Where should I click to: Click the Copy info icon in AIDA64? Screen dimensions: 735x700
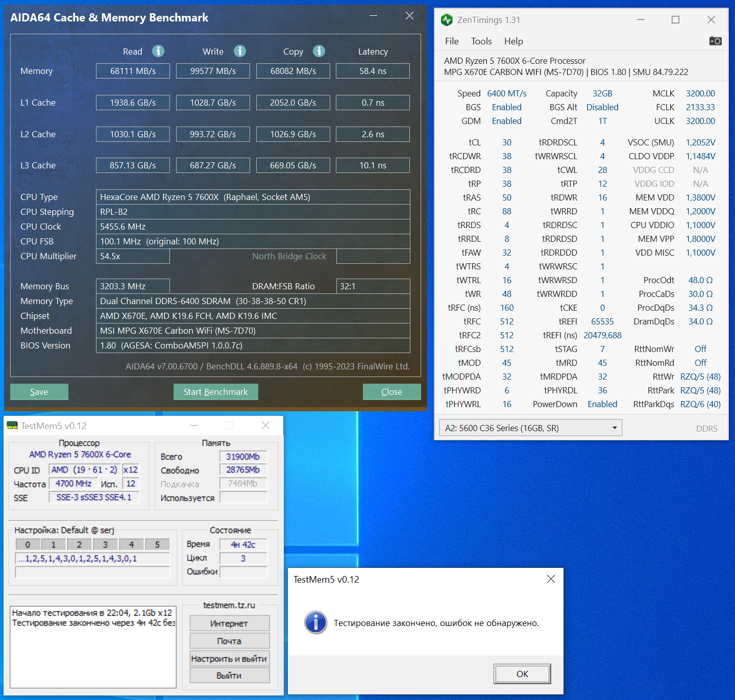[319, 51]
